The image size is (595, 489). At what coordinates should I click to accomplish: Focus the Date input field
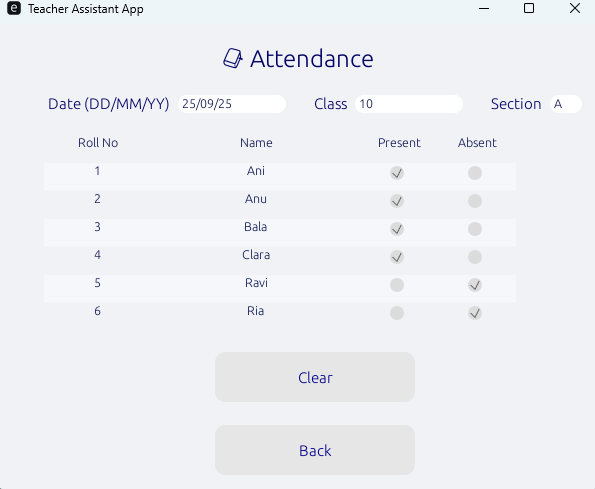click(x=232, y=104)
